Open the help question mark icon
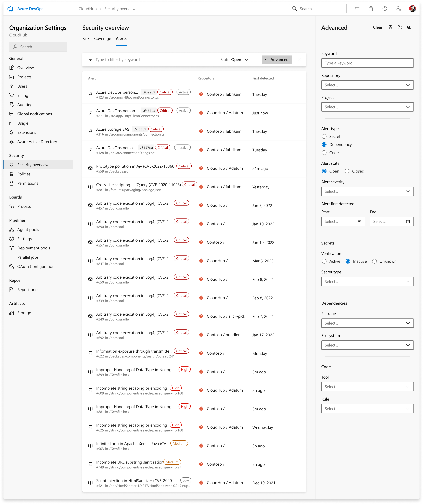Screen dimensions: 423x504 (385, 9)
